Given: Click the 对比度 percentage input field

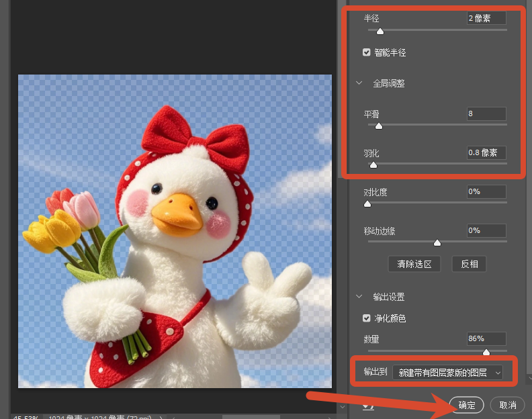Looking at the screenshot, I should 486,191.
